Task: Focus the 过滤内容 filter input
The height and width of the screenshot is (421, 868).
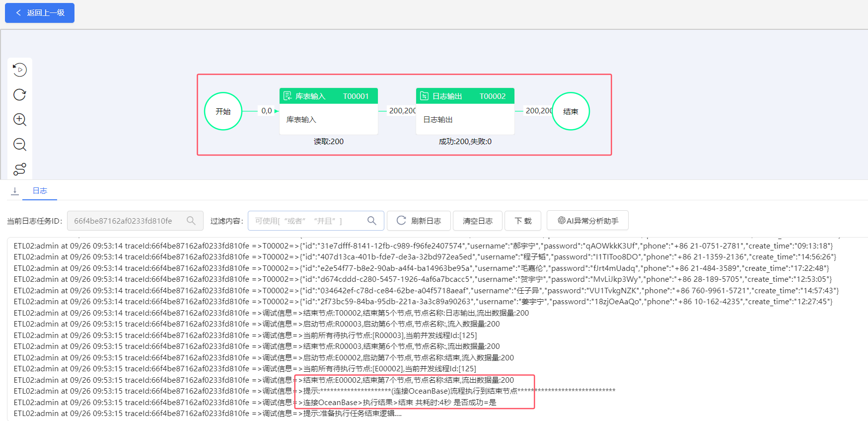Action: coord(316,221)
